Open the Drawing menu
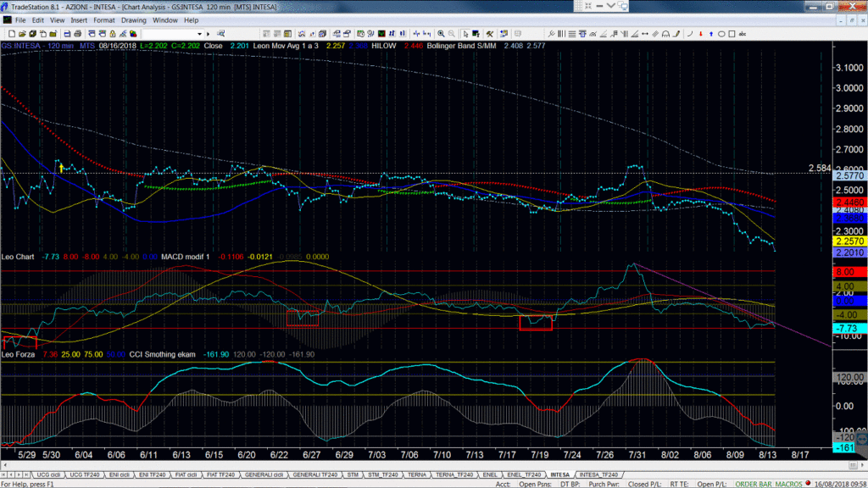Image resolution: width=868 pixels, height=488 pixels. (133, 20)
